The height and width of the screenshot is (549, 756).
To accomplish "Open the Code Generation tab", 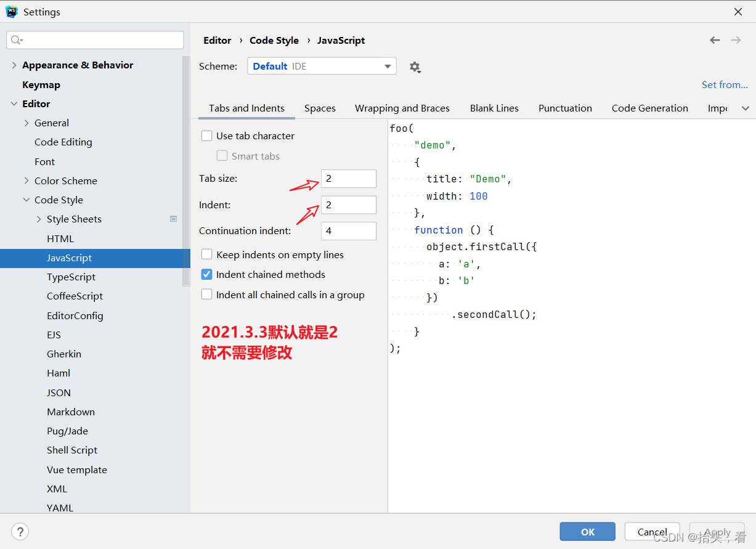I will click(650, 108).
